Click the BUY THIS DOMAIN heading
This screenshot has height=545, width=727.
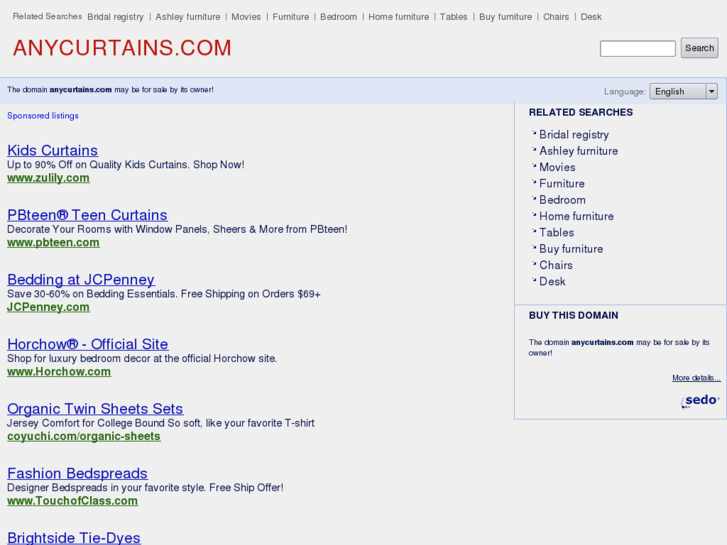click(x=573, y=315)
